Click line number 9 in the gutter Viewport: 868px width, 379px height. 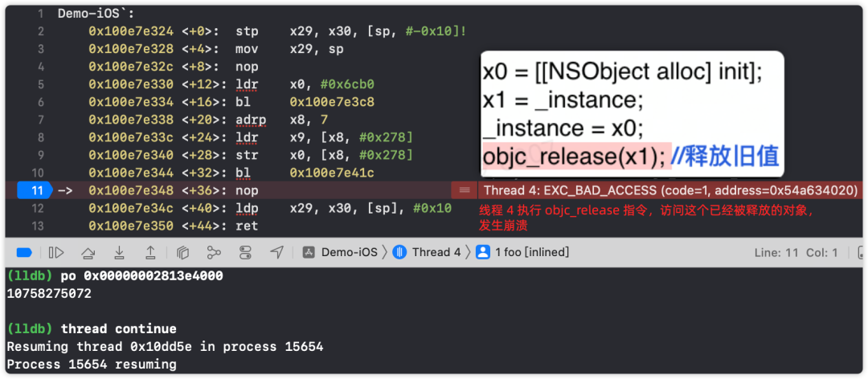tap(40, 156)
